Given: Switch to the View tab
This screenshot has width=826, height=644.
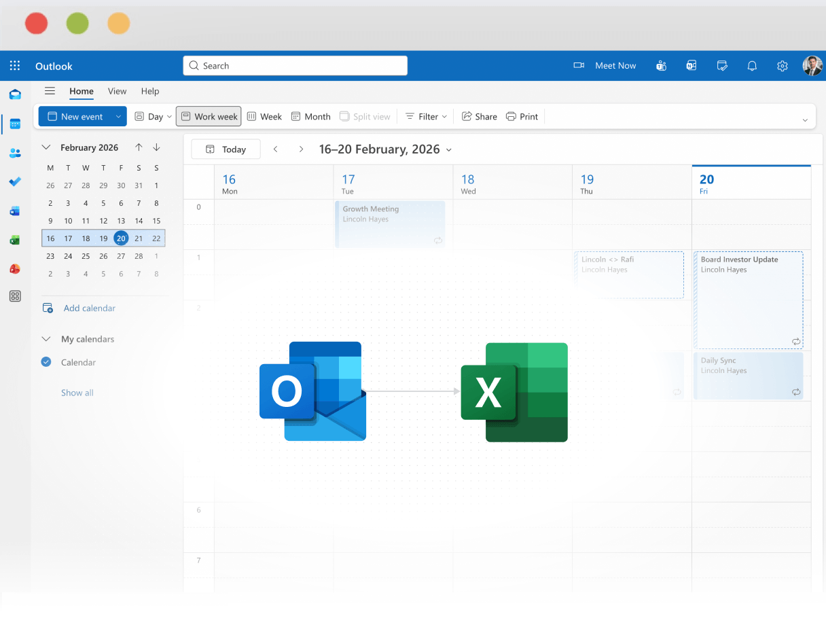Looking at the screenshot, I should point(117,91).
